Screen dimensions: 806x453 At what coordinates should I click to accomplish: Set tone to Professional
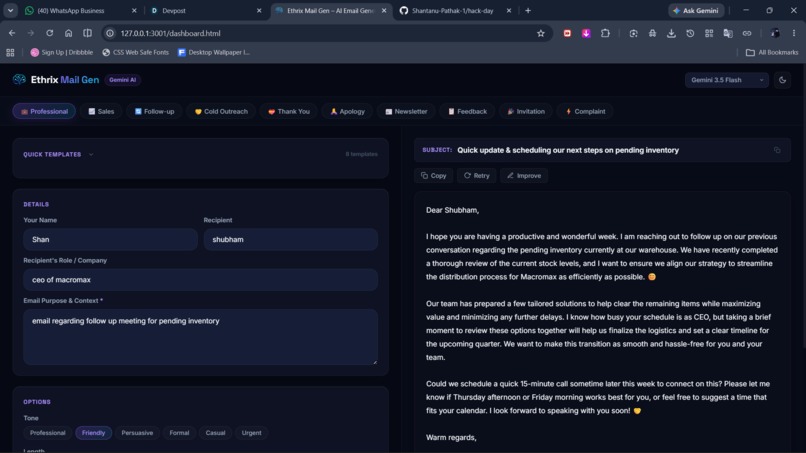(x=48, y=433)
